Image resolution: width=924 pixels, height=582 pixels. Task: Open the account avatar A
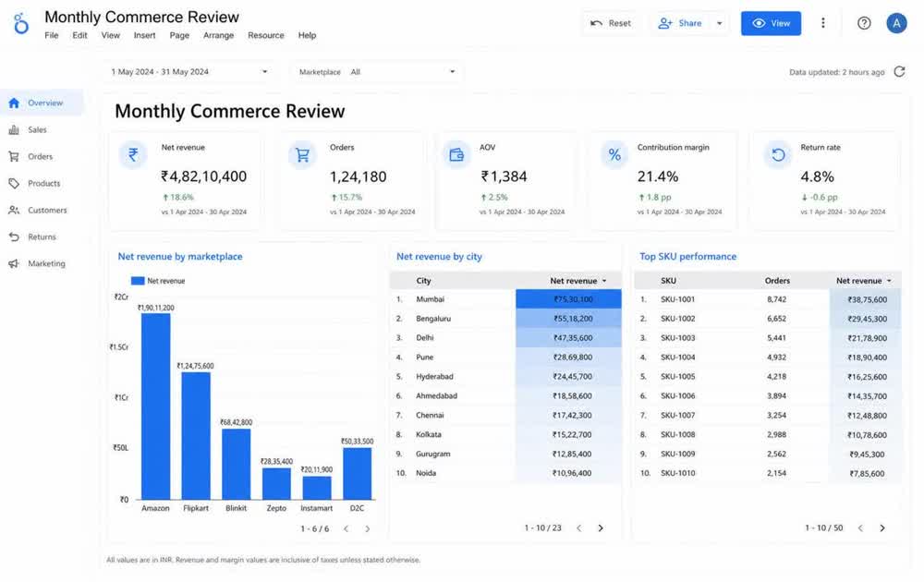pyautogui.click(x=896, y=23)
